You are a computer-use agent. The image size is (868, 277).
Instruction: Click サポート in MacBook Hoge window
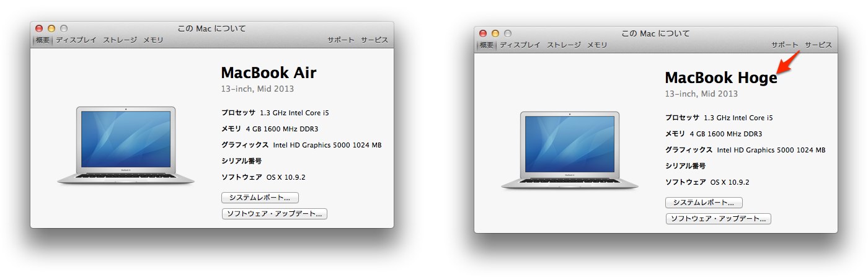point(785,45)
